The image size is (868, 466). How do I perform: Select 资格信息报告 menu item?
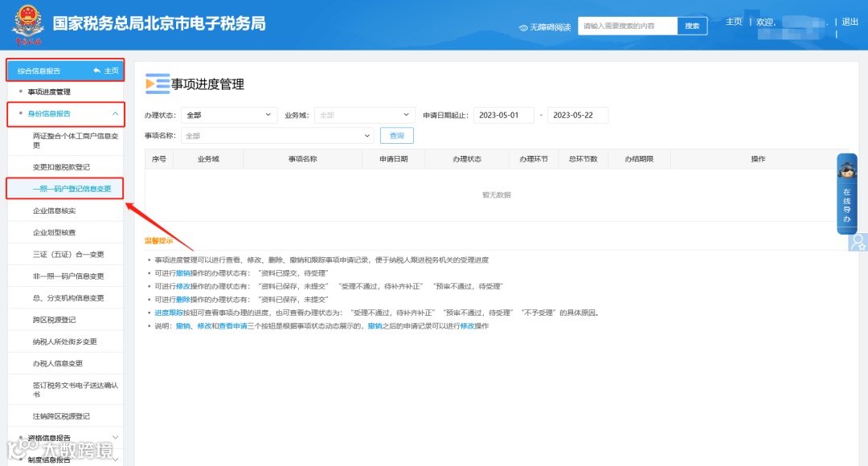point(49,438)
